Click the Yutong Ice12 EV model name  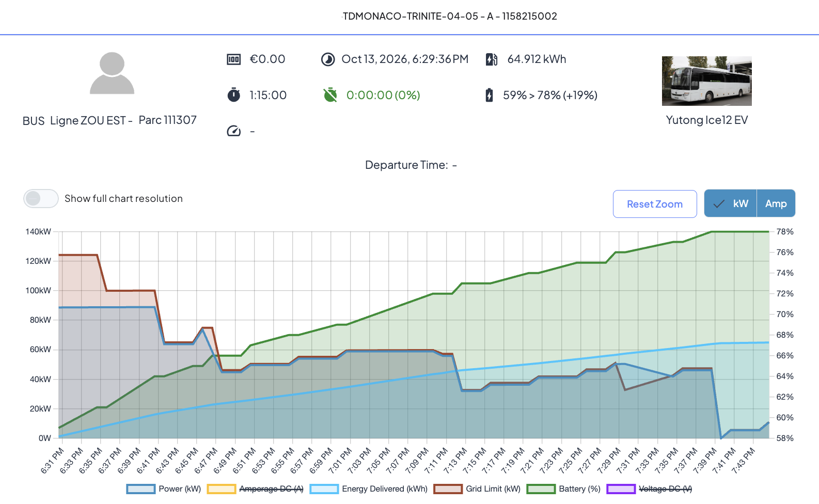click(x=707, y=120)
